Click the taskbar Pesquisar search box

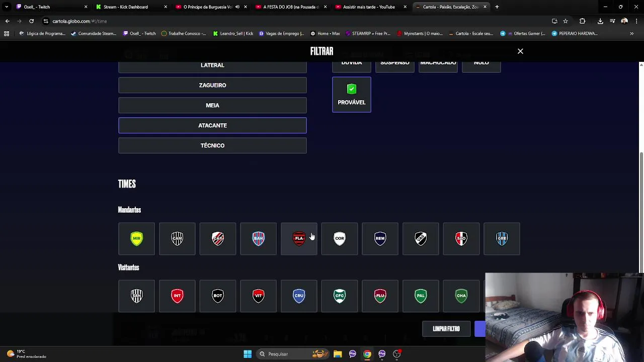[293, 354]
